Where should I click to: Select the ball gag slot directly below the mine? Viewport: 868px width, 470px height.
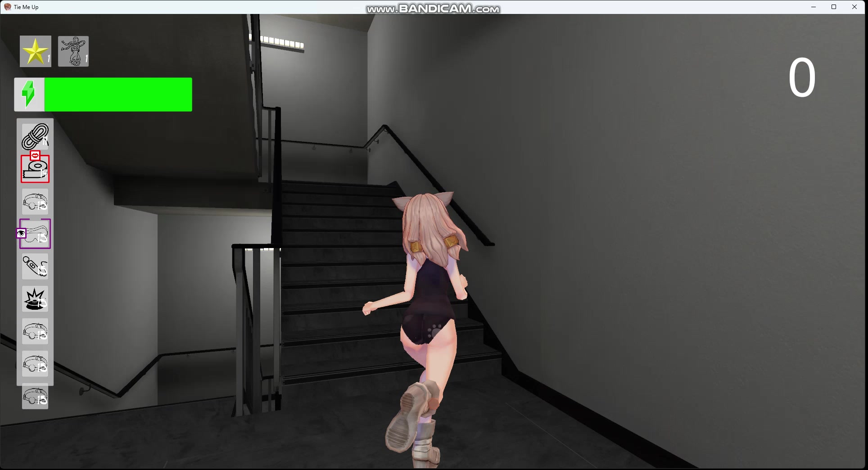35,331
